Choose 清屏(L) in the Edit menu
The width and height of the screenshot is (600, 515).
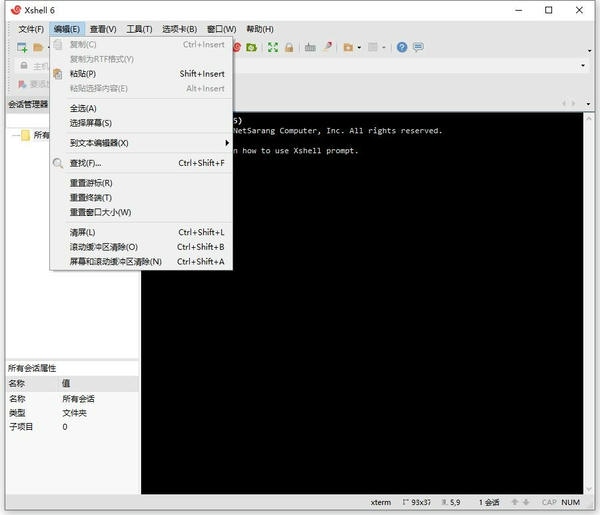pyautogui.click(x=141, y=232)
